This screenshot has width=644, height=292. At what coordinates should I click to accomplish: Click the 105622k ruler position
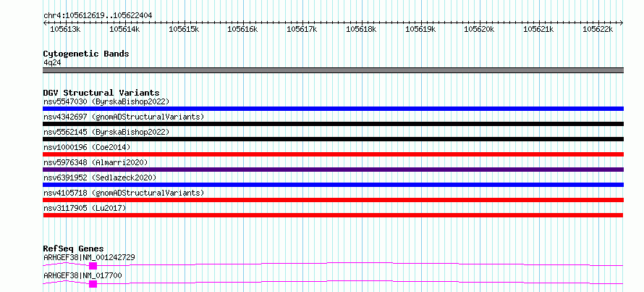point(598,29)
